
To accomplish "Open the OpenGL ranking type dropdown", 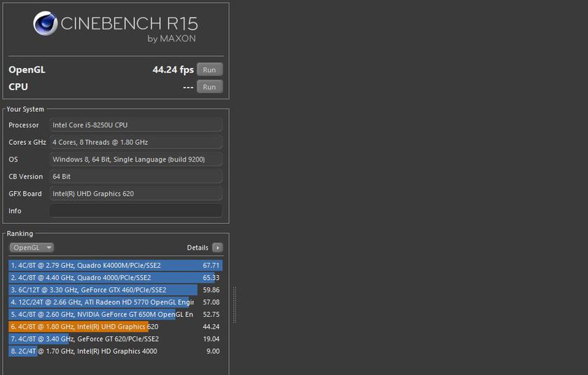I will pos(31,248).
